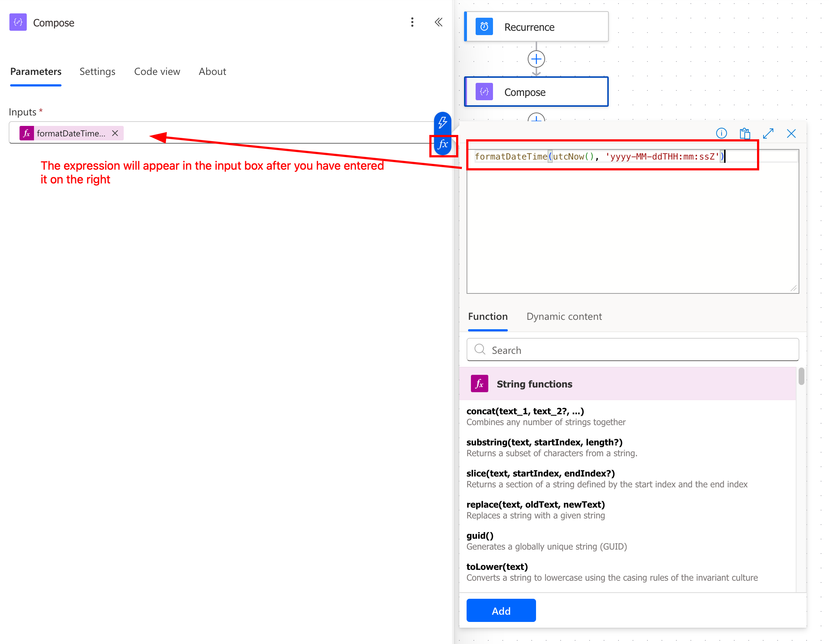829x644 pixels.
Task: Close the expression editor popup
Action: [791, 133]
